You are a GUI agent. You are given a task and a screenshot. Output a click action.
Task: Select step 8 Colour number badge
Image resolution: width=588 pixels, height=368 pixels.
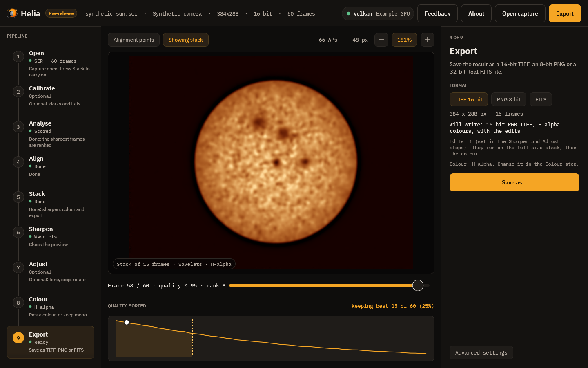[x=18, y=303]
